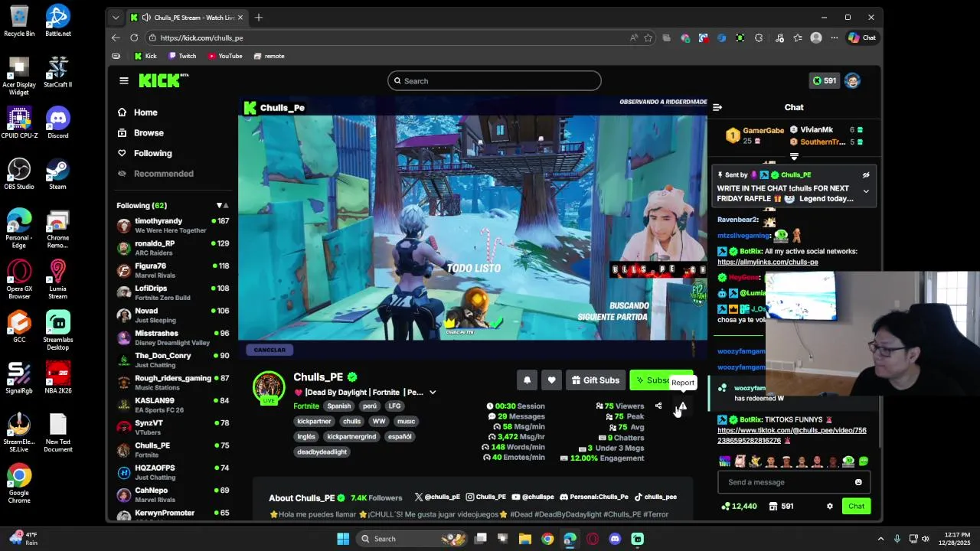
Task: Toggle the follow heart for Chulls_PE
Action: click(x=551, y=380)
